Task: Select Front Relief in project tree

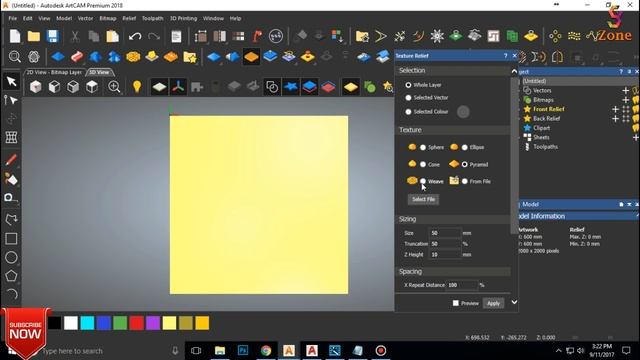Action: coord(549,109)
